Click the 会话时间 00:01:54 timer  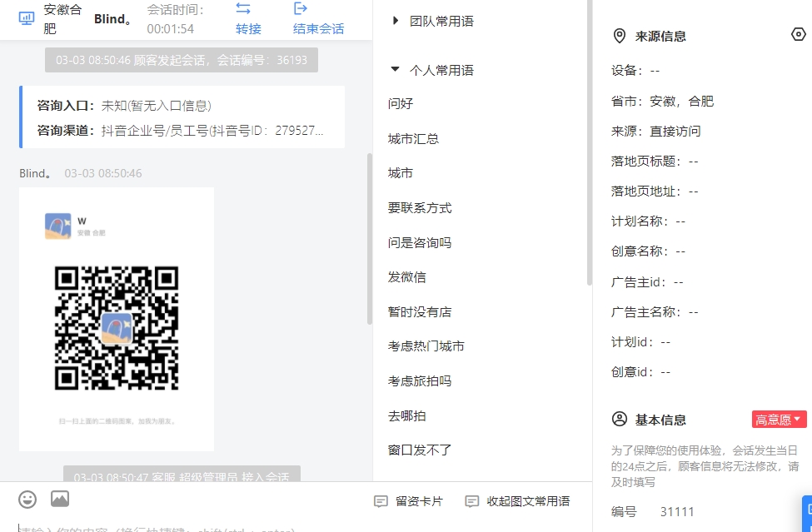[176, 19]
